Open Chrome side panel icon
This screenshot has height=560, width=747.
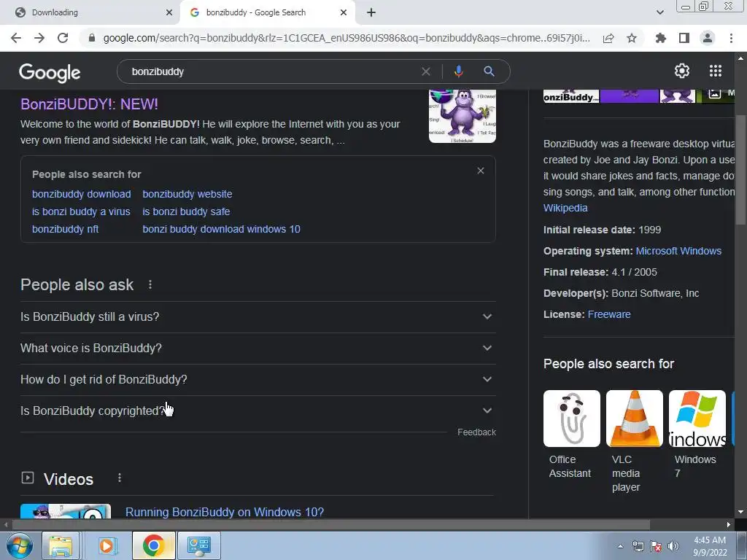(684, 38)
